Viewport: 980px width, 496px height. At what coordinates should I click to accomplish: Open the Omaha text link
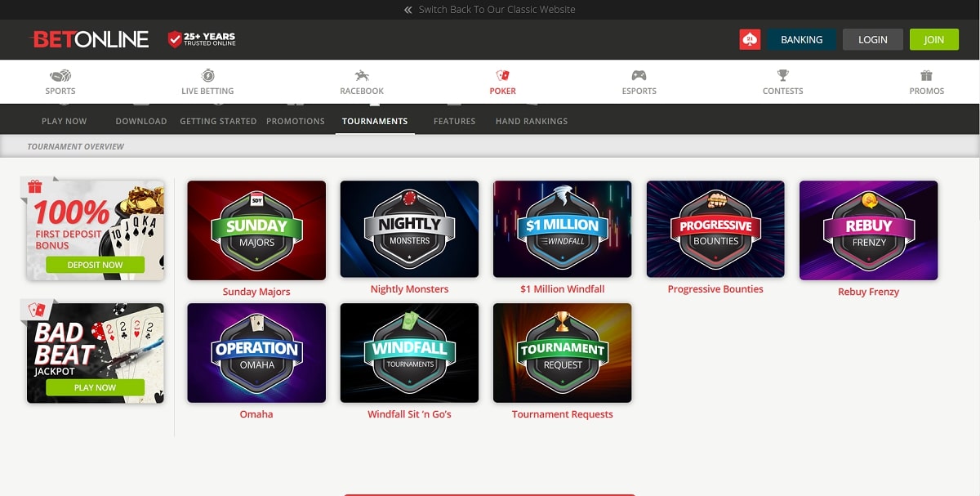click(256, 414)
